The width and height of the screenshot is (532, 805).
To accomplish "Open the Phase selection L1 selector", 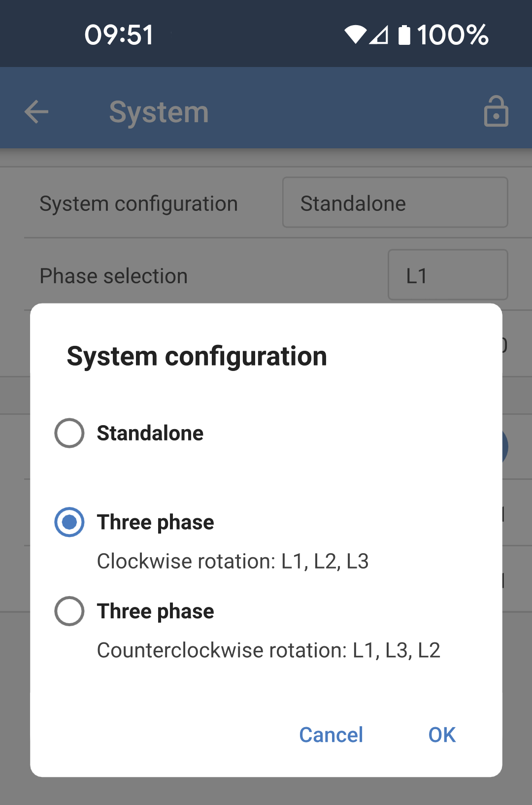I will 447,274.
